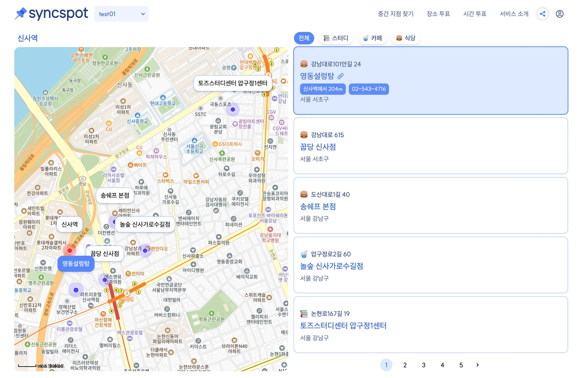Screen dimensions: 588x378
Task: Click the 신사역에서 204m badge
Action: pos(323,89)
